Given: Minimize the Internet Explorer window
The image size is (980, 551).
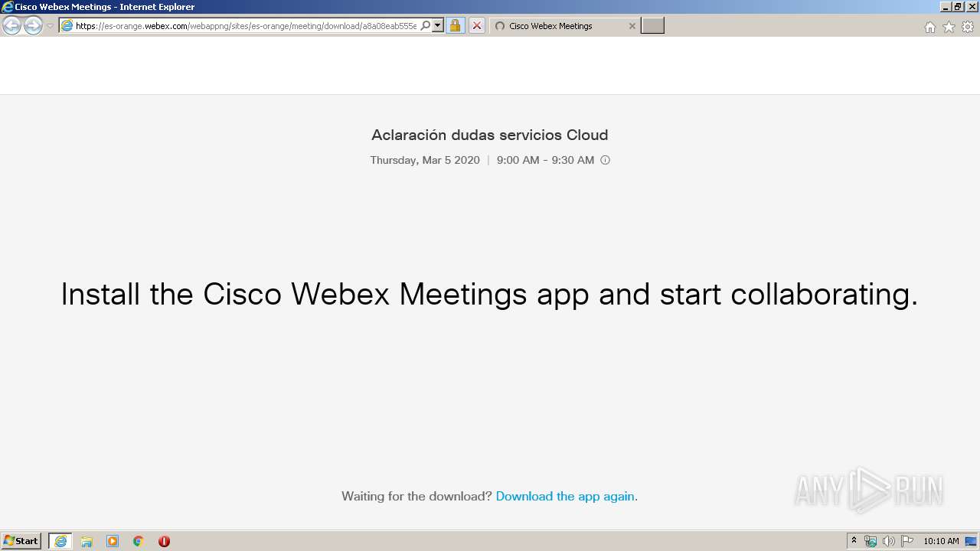Looking at the screenshot, I should coord(946,7).
